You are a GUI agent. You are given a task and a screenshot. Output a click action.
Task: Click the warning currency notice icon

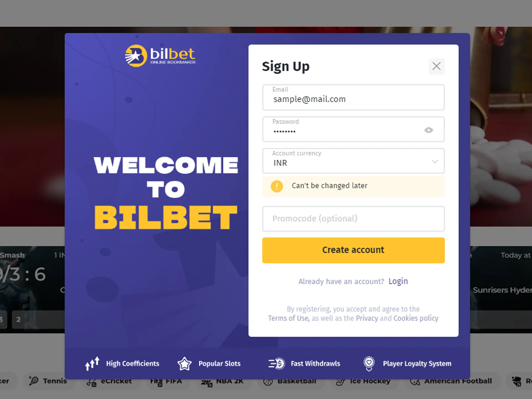(277, 186)
